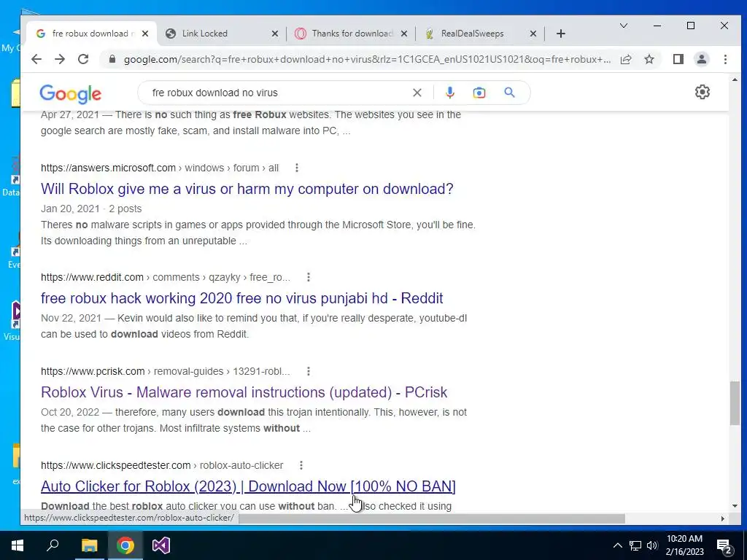Open Chrome three-dot menu

pyautogui.click(x=725, y=59)
